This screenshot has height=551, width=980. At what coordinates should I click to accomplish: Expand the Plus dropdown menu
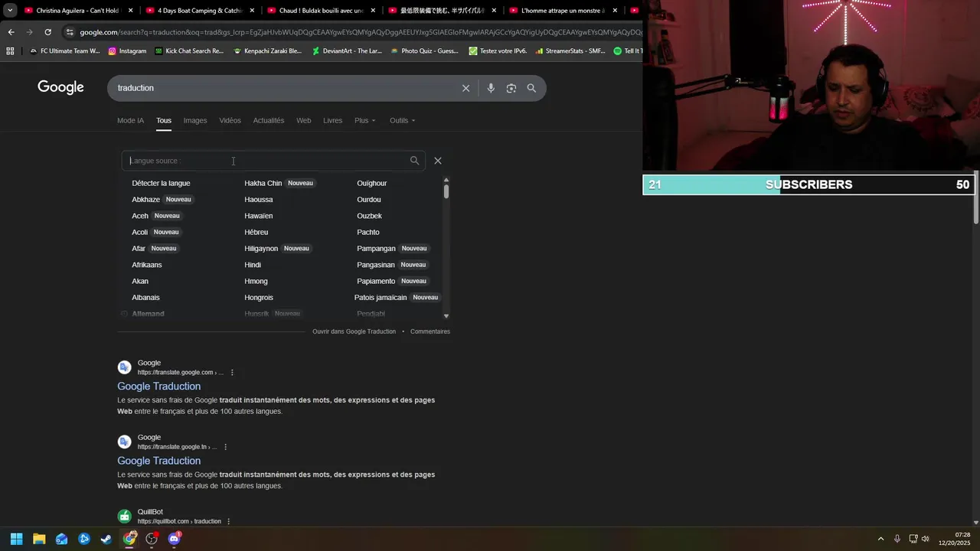point(365,120)
